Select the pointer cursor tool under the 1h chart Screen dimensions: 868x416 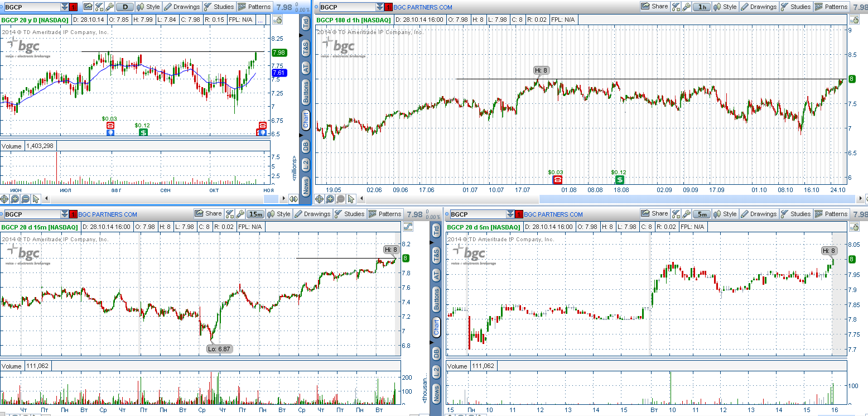click(x=351, y=199)
